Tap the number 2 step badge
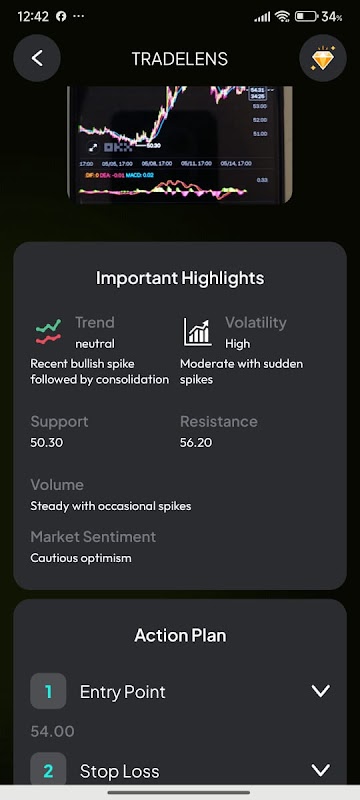Viewport: 360px width, 800px height. (x=48, y=770)
